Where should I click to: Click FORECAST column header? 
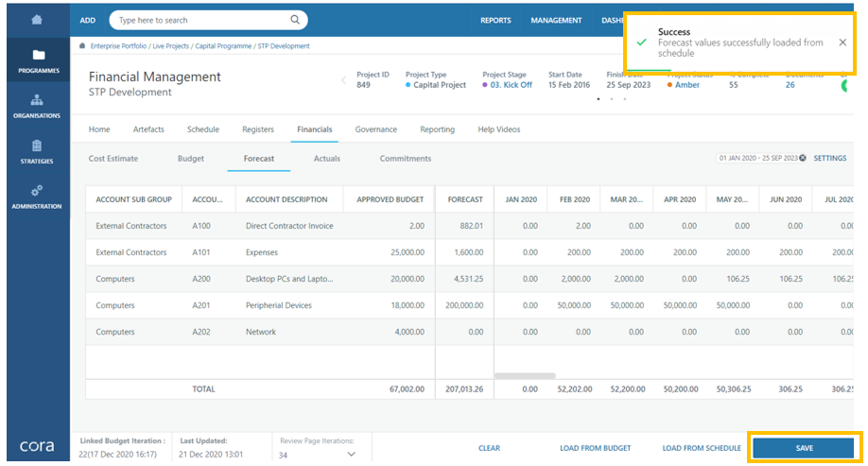click(x=465, y=199)
